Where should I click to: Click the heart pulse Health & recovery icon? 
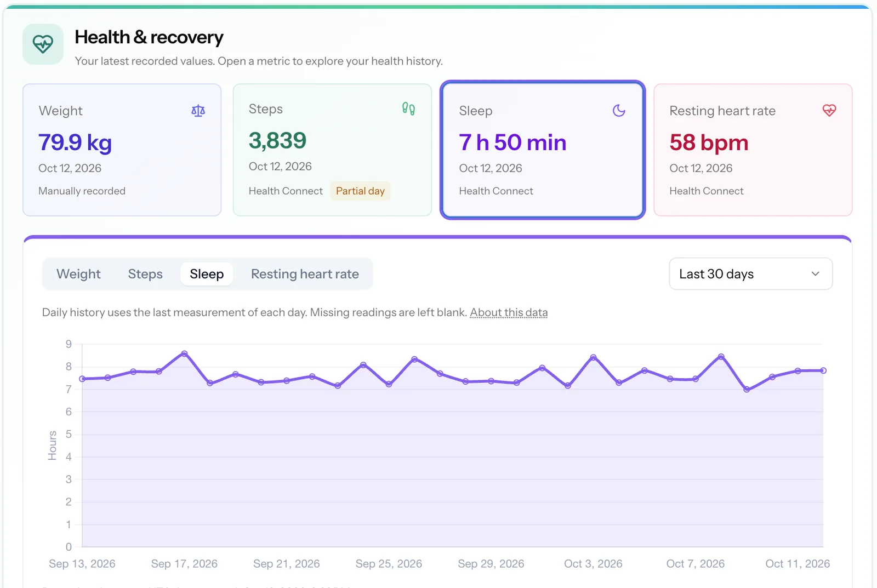[43, 44]
